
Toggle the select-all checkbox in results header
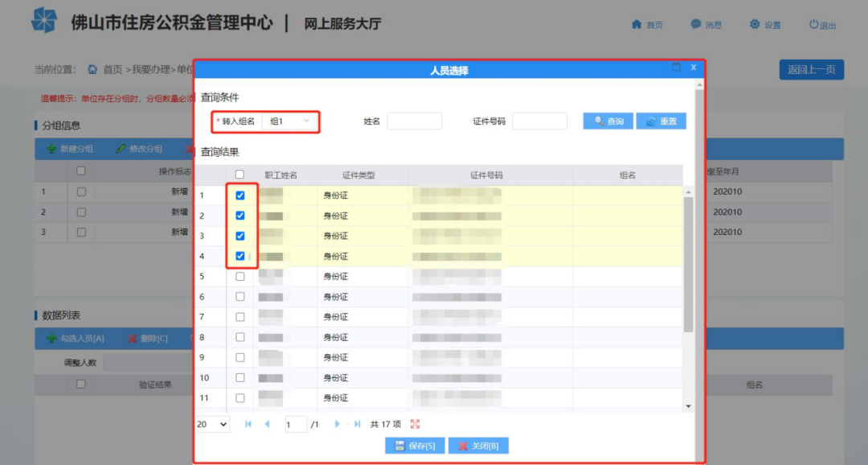tap(240, 175)
